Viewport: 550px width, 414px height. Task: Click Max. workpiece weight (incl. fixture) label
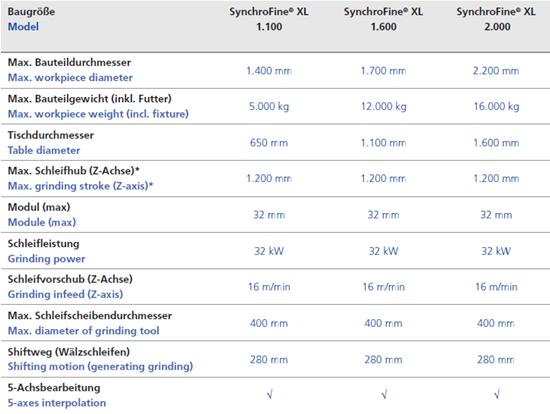pos(98,114)
